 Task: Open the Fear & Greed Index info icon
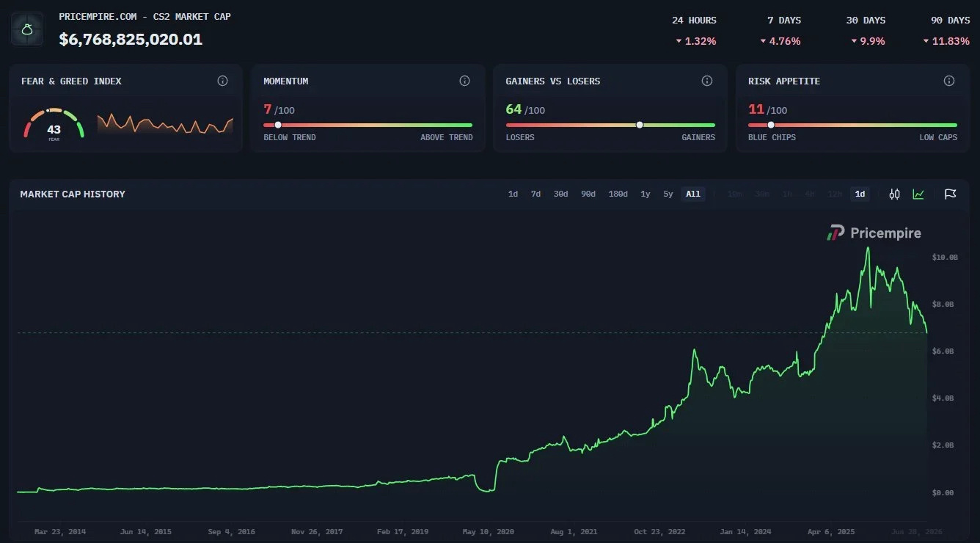[223, 81]
